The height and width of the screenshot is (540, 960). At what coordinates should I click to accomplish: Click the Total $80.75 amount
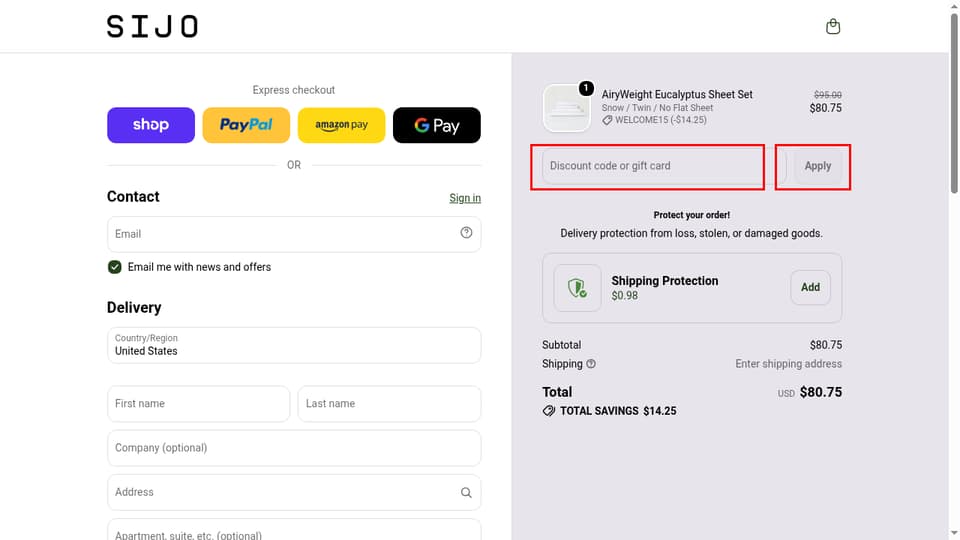tap(820, 392)
